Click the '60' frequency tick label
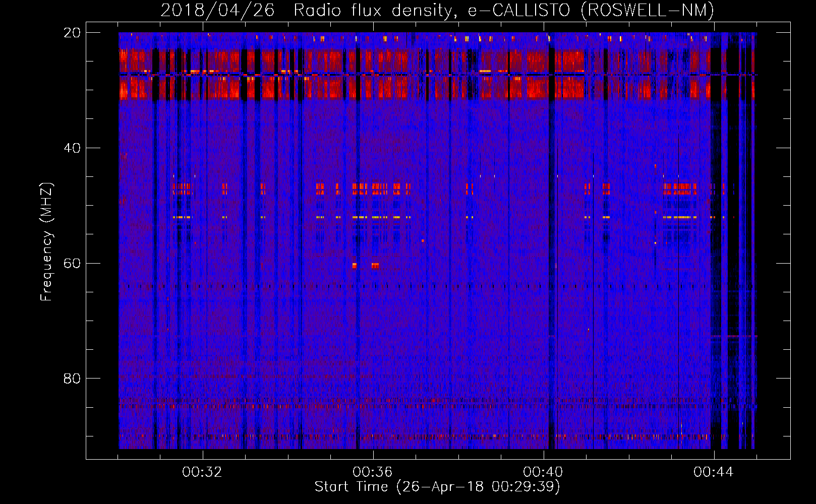Screen dimensions: 816x504 coord(72,263)
